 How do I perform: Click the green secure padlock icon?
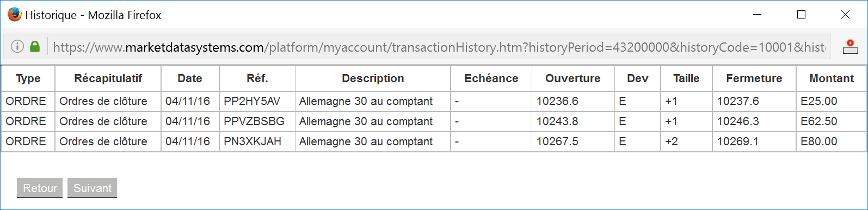[x=35, y=47]
